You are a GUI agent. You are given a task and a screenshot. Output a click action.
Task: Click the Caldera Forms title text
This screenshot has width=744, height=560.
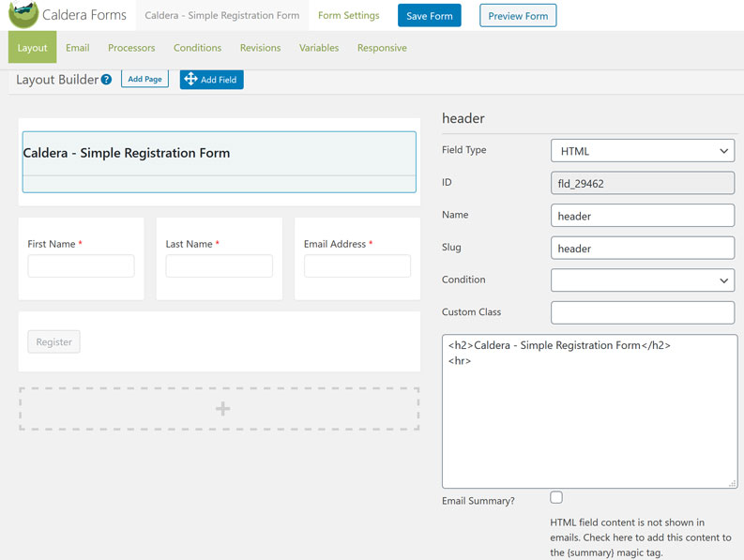pyautogui.click(x=84, y=15)
